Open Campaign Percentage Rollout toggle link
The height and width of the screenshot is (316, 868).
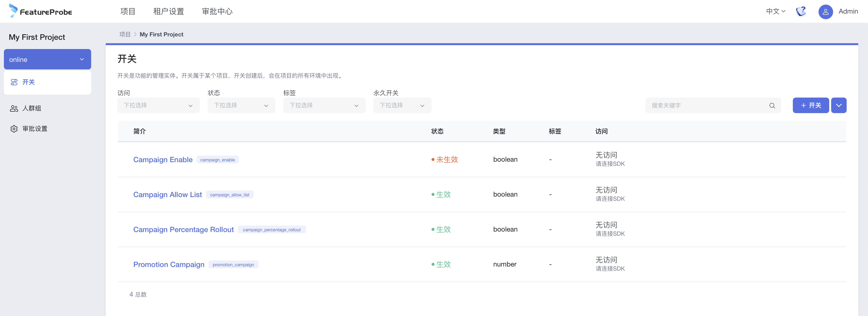183,229
